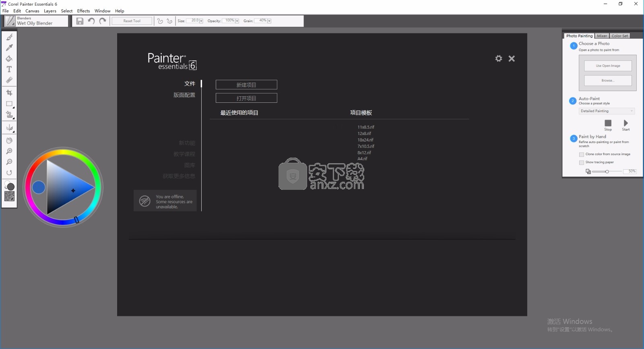The image size is (644, 349).
Task: Open the Effects menu
Action: pyautogui.click(x=83, y=11)
